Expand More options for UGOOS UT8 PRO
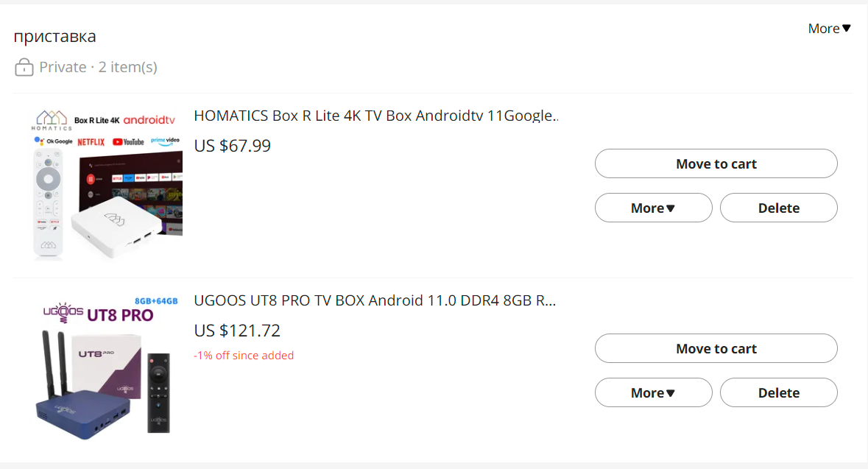 (x=653, y=392)
